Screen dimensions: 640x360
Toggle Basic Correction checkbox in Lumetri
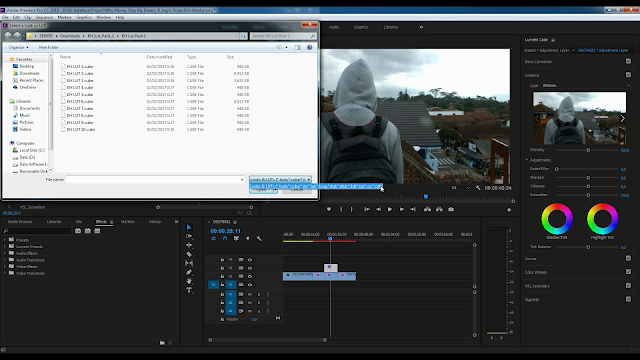(x=628, y=61)
